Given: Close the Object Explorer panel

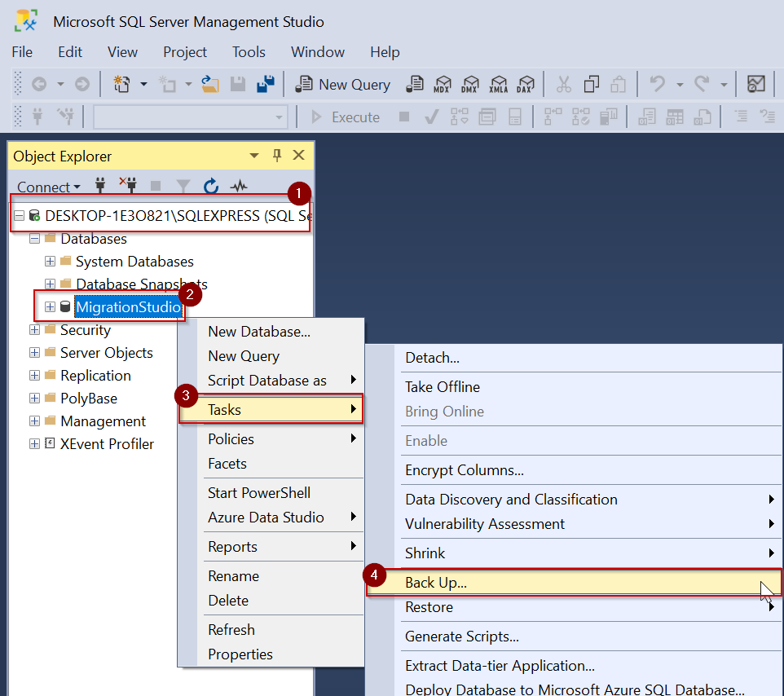Looking at the screenshot, I should tap(298, 155).
